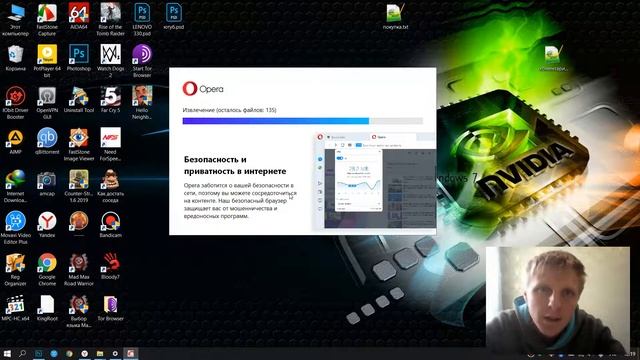This screenshot has height=360, width=640.
Task: Select the Internet Download Manager desktop icon
Action: [15, 186]
